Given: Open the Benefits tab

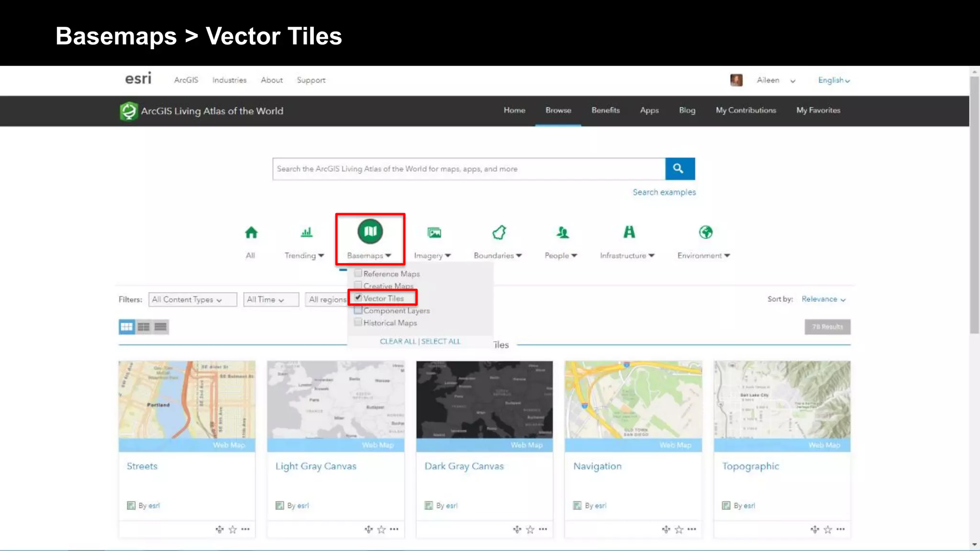Looking at the screenshot, I should (605, 110).
